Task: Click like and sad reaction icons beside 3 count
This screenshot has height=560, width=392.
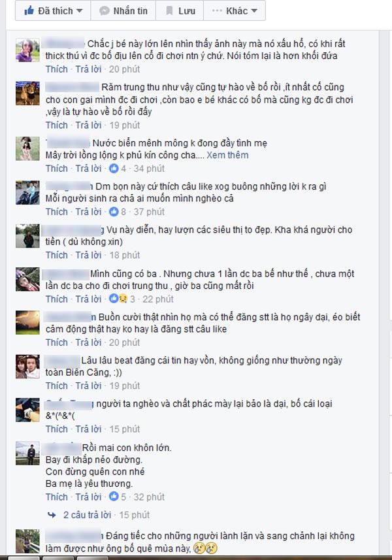Action: [x=118, y=299]
